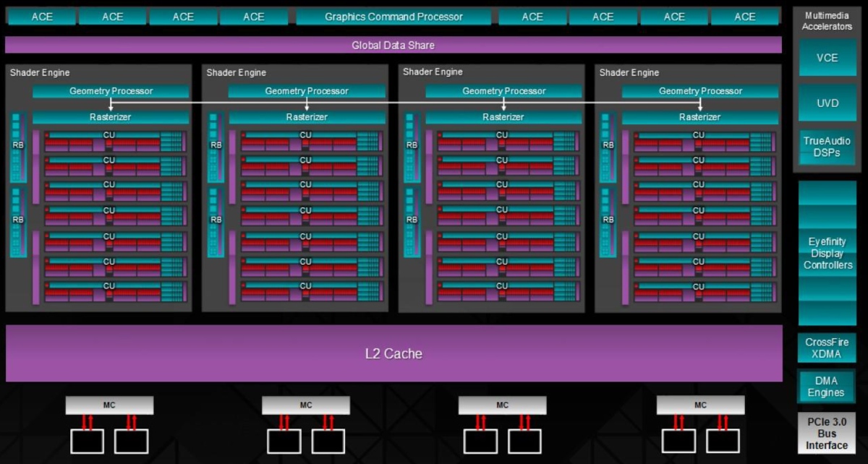
Task: Click the lower RB block in the third Shader Engine
Action: 412,222
